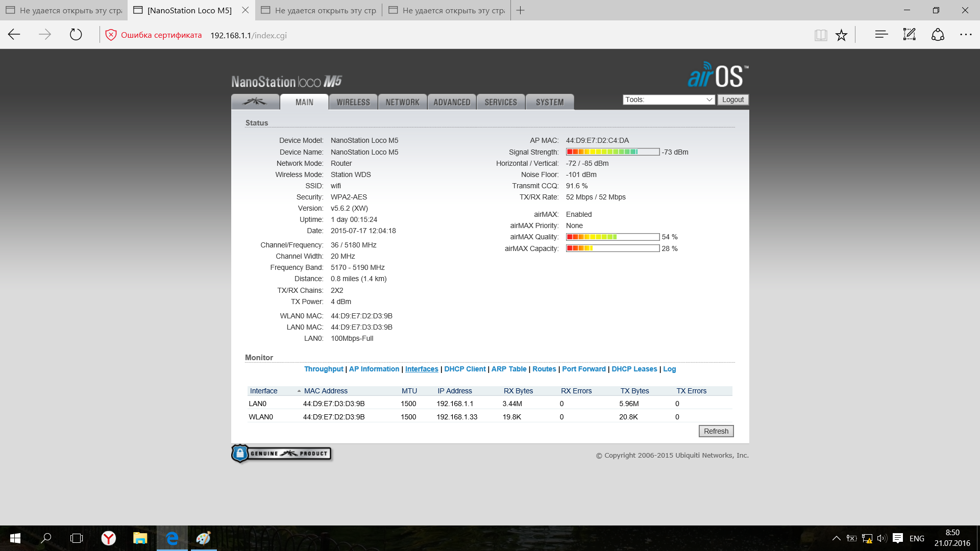
Task: Click the browser refresh icon
Action: point(76,35)
